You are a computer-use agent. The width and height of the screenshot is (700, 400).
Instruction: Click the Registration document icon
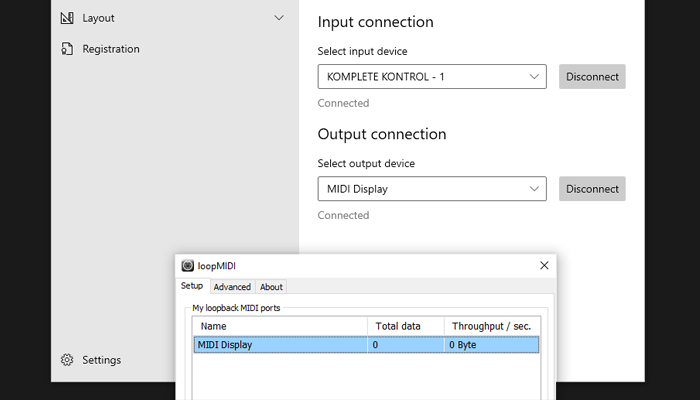67,49
